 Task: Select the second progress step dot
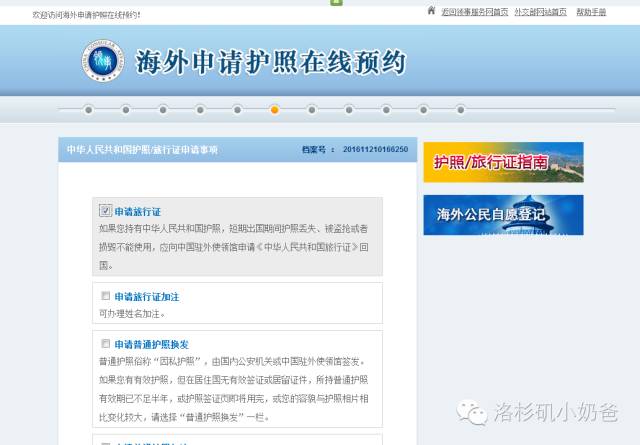[x=126, y=110]
